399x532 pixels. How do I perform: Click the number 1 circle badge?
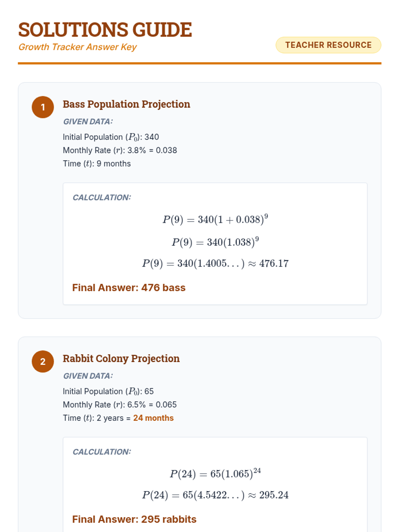click(x=43, y=107)
